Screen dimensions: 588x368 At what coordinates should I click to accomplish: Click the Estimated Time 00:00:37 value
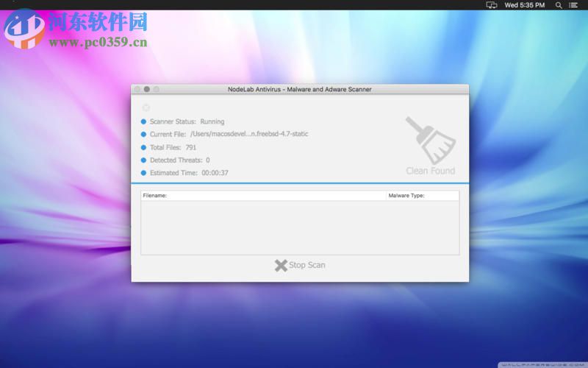pos(215,173)
